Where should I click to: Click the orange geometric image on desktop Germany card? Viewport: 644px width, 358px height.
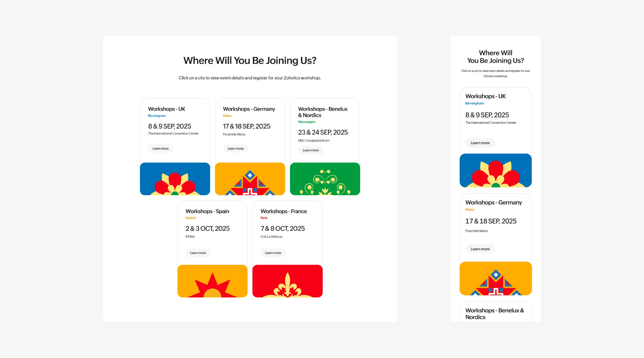click(250, 179)
